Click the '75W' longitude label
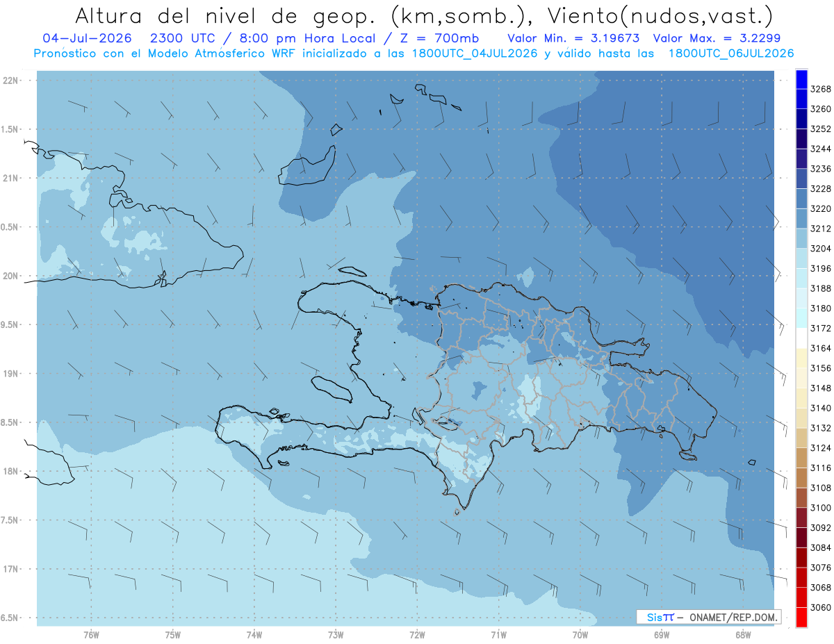Screen dimensions: 834x644 pyautogui.click(x=172, y=634)
